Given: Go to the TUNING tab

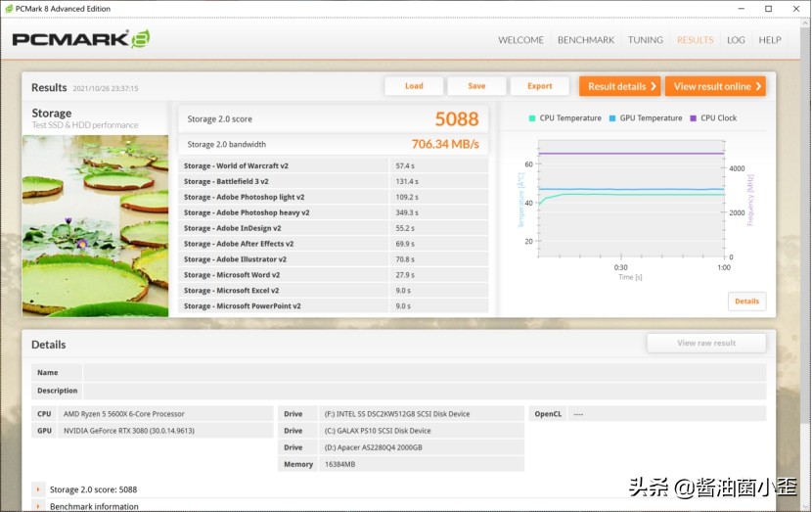Looking at the screenshot, I should pyautogui.click(x=646, y=40).
